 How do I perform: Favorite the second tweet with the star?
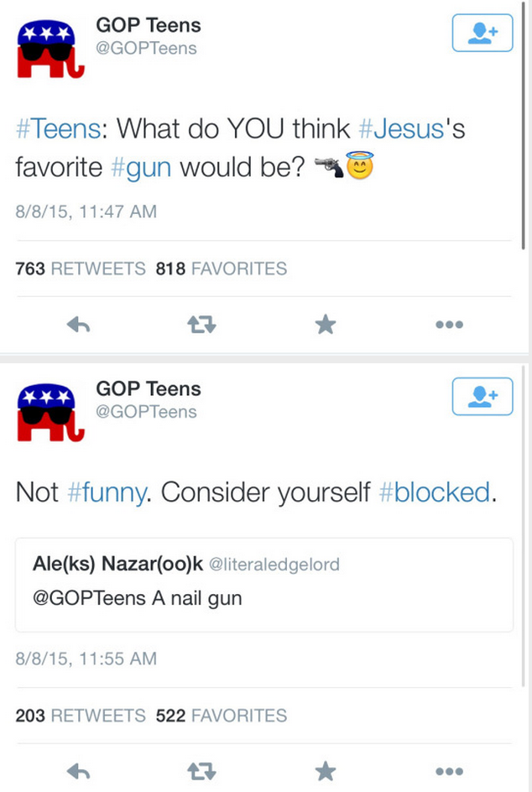point(326,770)
